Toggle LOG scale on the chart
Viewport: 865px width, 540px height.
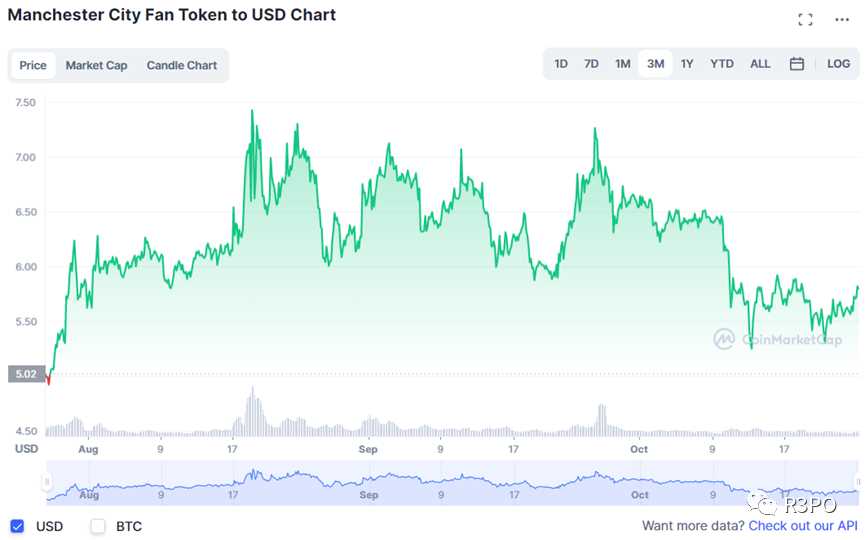click(x=838, y=64)
